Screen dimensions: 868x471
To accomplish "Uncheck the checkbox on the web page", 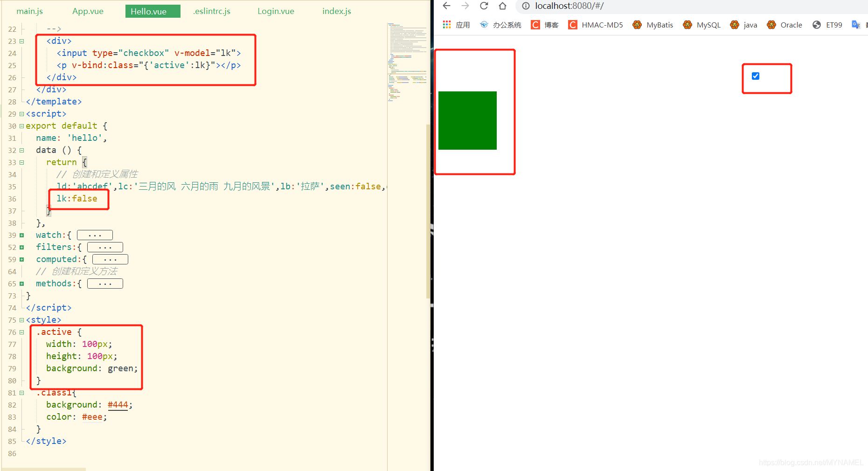I will pos(756,76).
